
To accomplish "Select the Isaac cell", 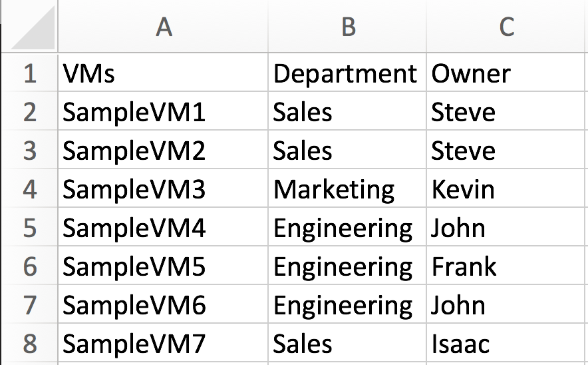I will coord(507,344).
